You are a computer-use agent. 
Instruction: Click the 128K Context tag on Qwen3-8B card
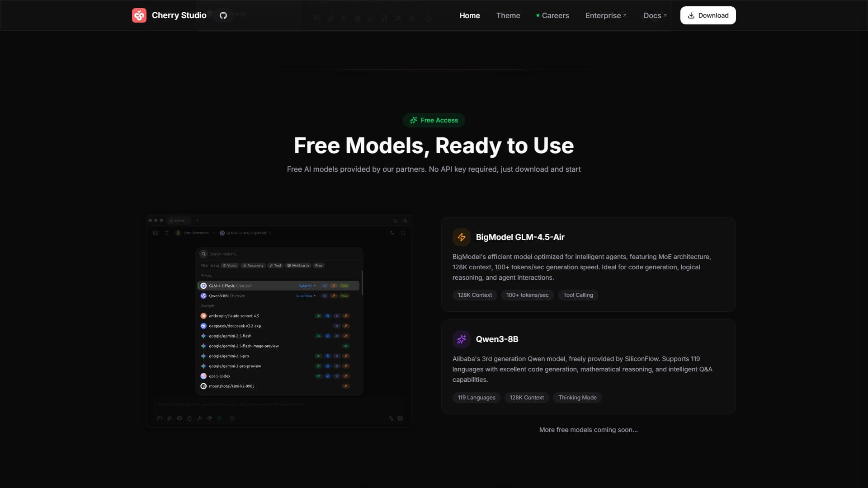pyautogui.click(x=527, y=398)
